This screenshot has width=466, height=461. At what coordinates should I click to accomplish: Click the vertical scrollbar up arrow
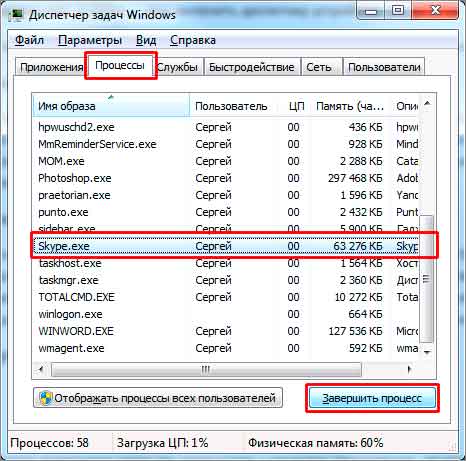[427, 103]
